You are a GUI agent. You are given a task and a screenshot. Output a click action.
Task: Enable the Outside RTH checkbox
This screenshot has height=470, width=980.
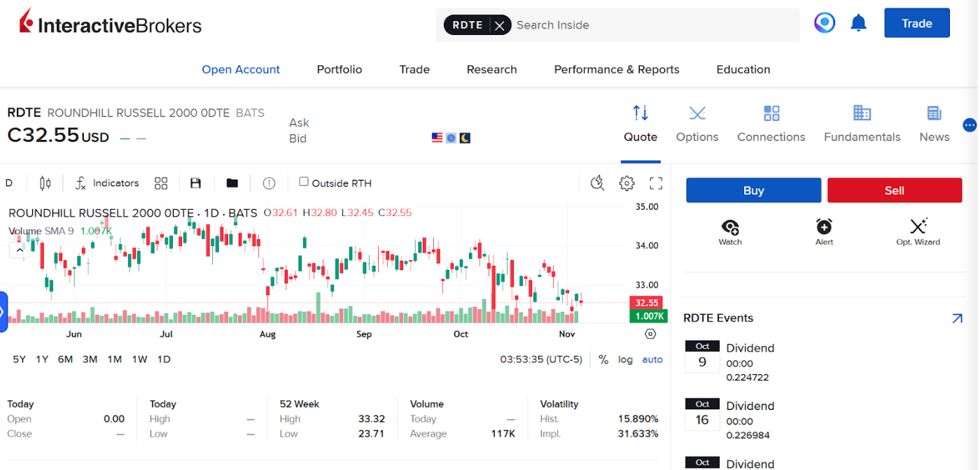point(304,181)
